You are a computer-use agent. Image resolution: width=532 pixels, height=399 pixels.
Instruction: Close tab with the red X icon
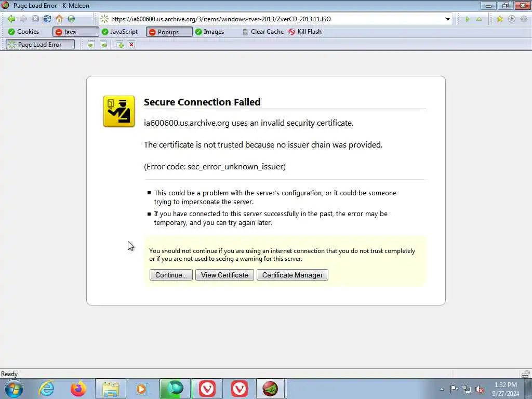tap(131, 45)
